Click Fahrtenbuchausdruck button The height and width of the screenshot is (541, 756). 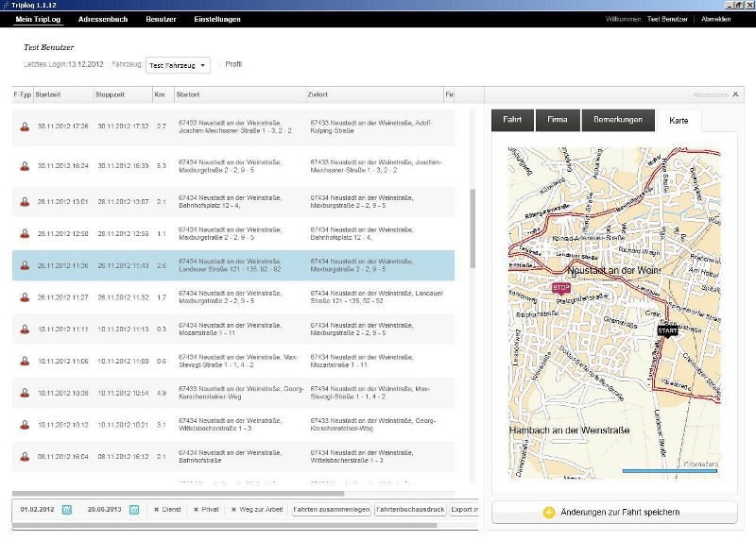click(x=410, y=509)
